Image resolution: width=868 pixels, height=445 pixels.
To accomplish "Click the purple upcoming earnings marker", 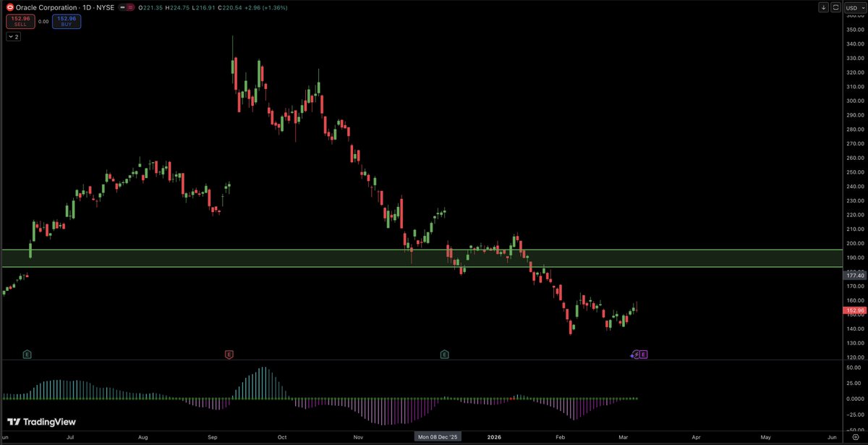I will tap(643, 355).
